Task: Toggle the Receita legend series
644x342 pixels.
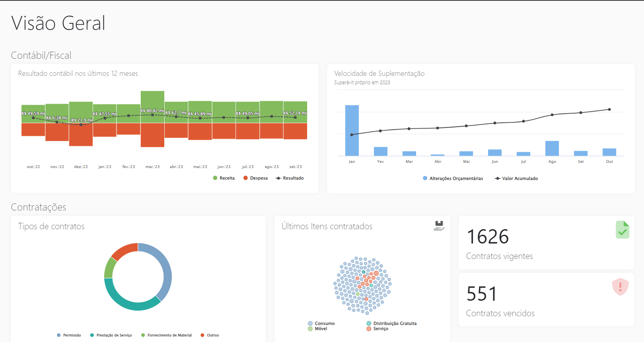Action: [x=224, y=178]
